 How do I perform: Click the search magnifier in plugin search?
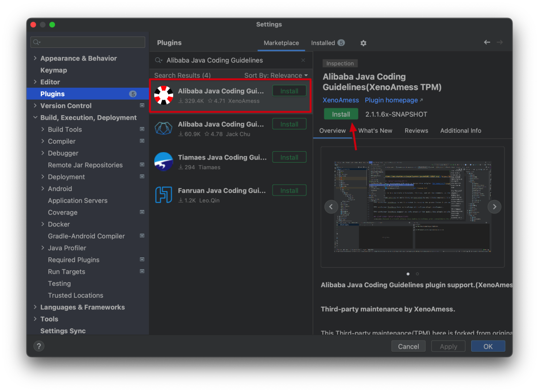click(x=159, y=60)
